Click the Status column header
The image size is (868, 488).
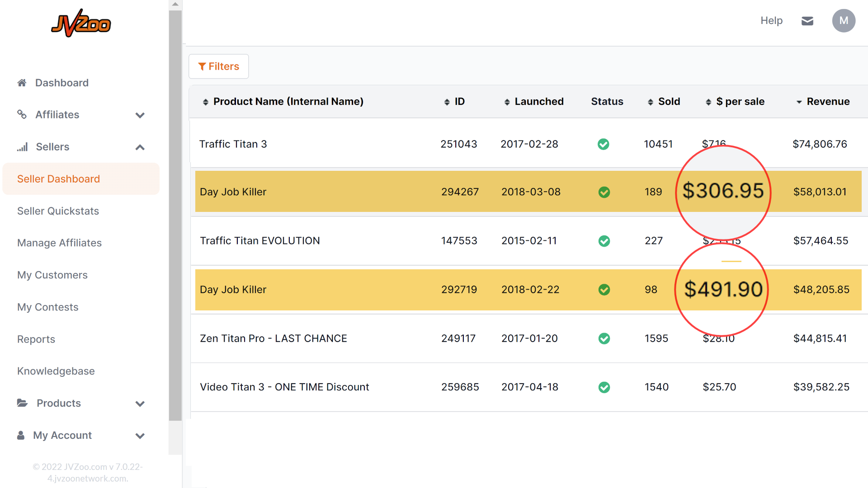[x=607, y=102]
